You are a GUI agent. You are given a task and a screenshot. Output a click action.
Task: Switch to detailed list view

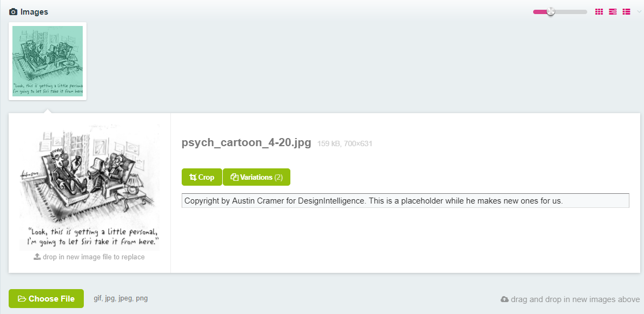coord(626,11)
